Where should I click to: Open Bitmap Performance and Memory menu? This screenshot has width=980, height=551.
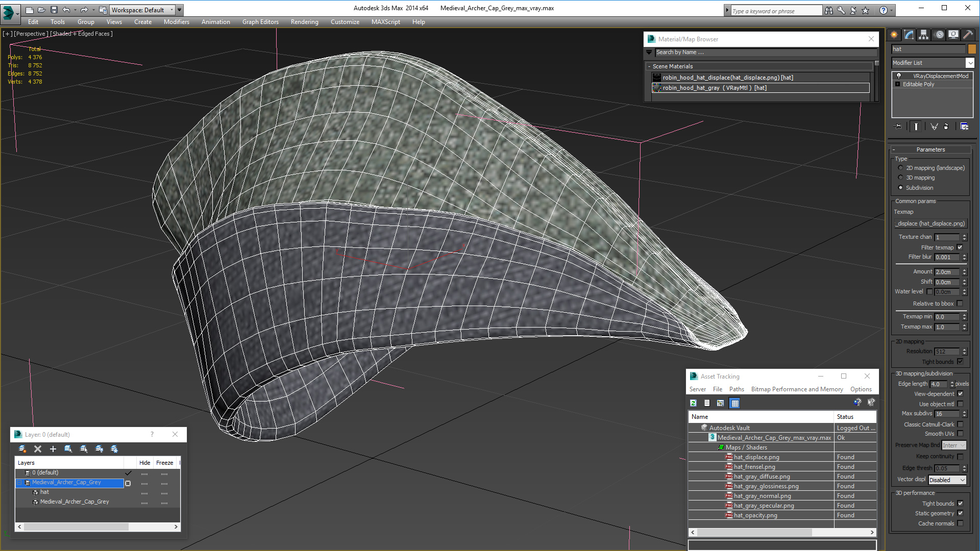click(797, 389)
